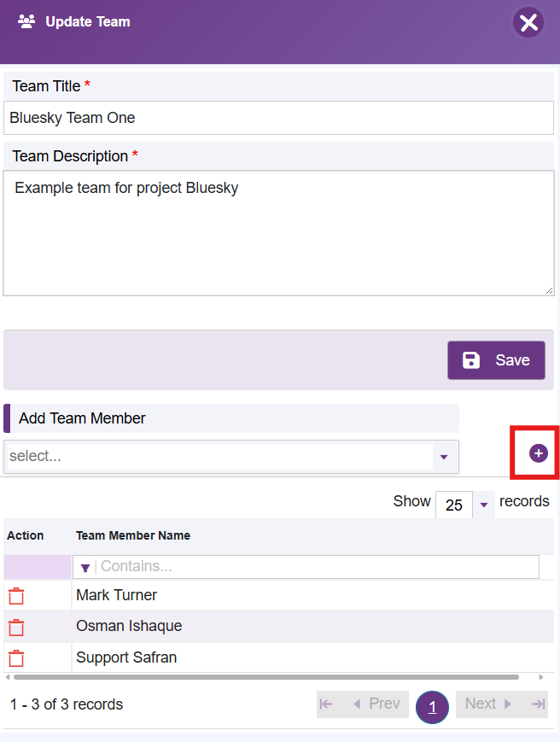Select the Support Safran row text

126,657
